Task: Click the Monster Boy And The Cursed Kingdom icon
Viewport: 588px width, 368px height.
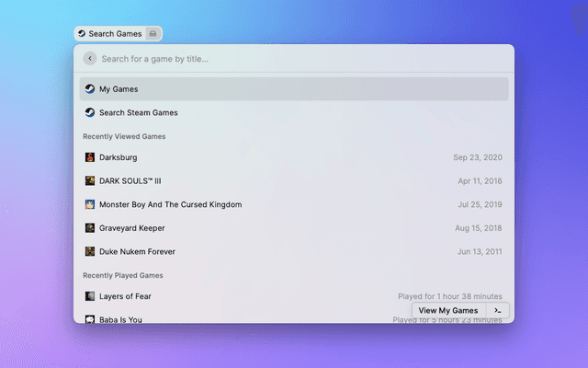Action: pyautogui.click(x=90, y=204)
